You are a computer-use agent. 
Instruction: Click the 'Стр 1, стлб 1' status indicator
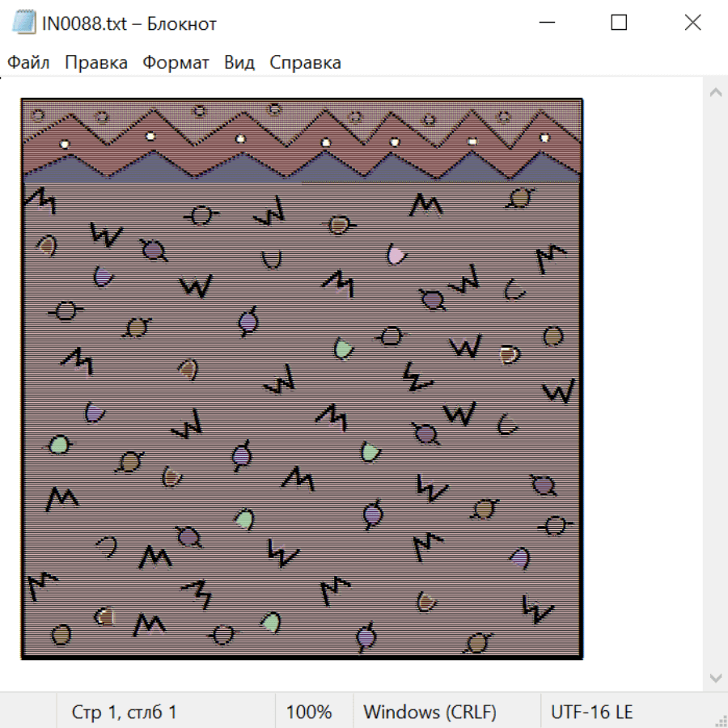[124, 713]
